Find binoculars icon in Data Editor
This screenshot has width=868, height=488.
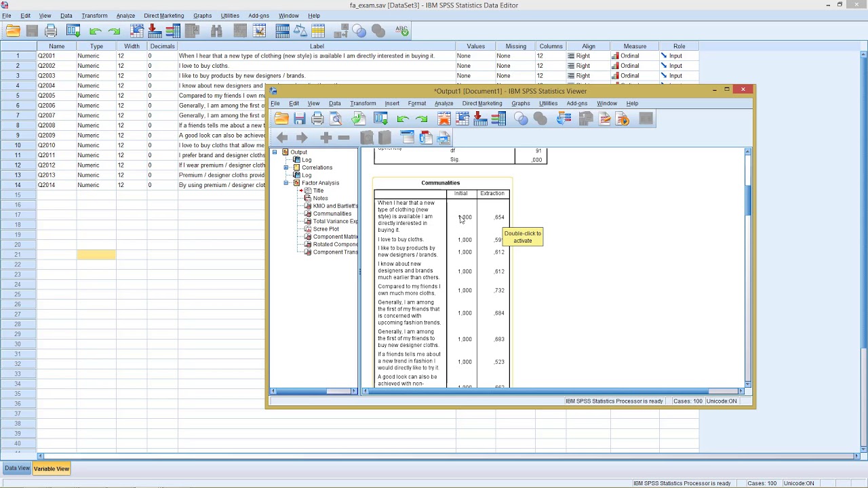click(216, 30)
